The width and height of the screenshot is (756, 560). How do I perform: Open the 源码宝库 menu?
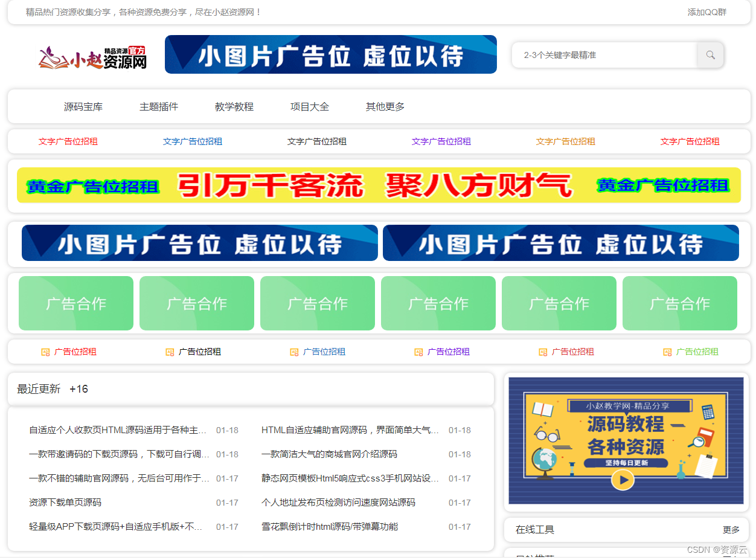(83, 107)
